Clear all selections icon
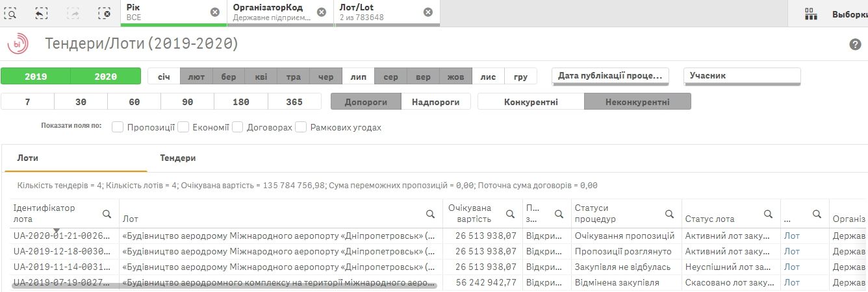Image resolution: width=868 pixels, height=292 pixels. point(104,12)
